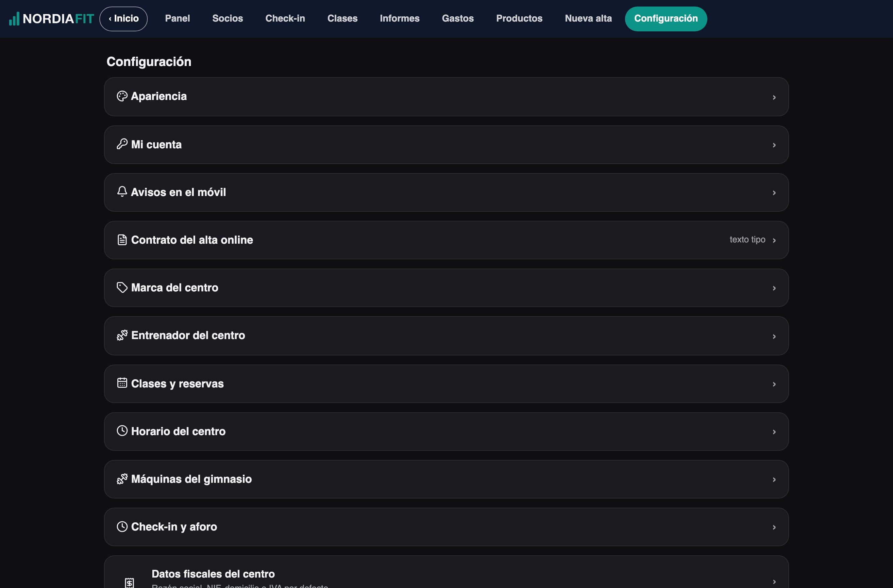Expand the Horario del centro chevron
The width and height of the screenshot is (893, 588).
[774, 432]
